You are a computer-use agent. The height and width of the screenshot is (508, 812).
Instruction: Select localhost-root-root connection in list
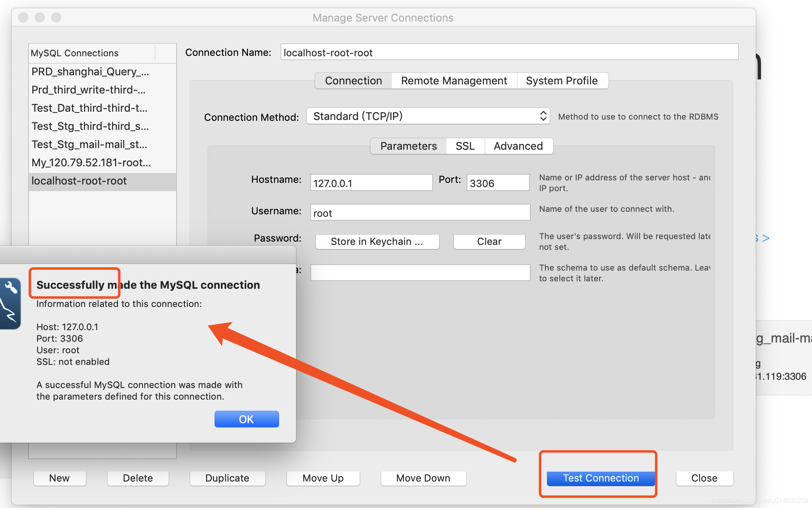click(x=103, y=181)
